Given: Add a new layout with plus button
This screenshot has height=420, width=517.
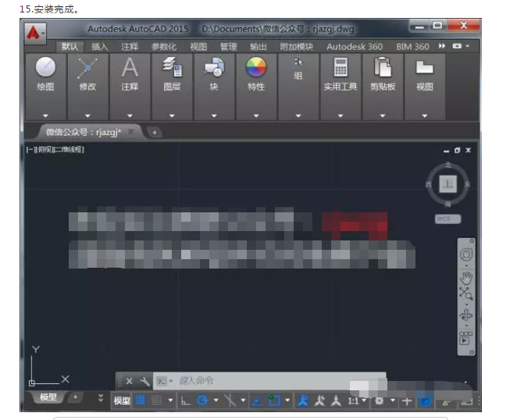Looking at the screenshot, I should pos(75,397).
